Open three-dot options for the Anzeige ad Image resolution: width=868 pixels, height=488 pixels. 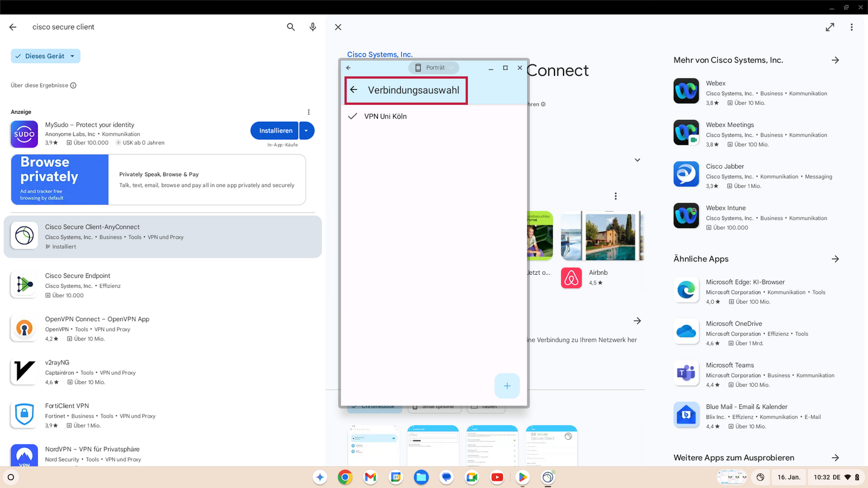click(x=309, y=112)
